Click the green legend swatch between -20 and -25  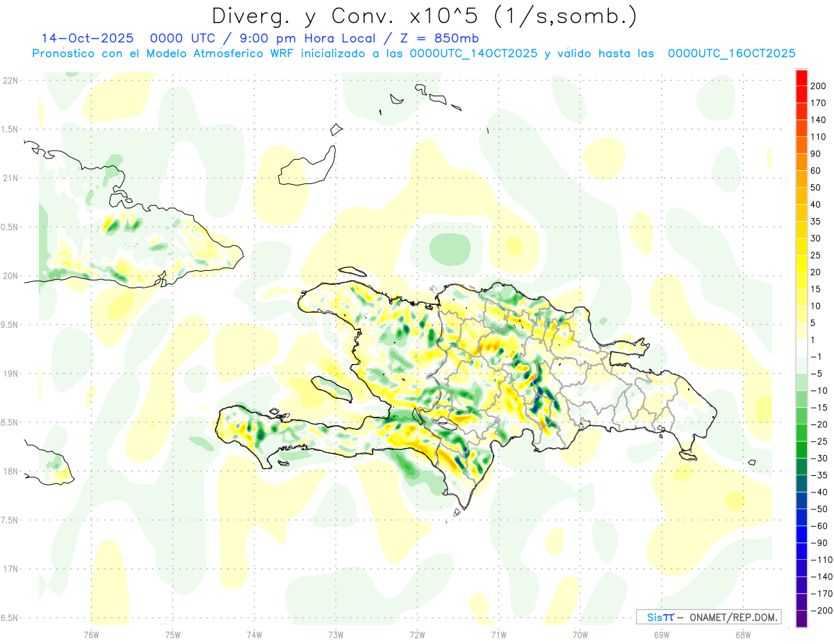(x=802, y=433)
